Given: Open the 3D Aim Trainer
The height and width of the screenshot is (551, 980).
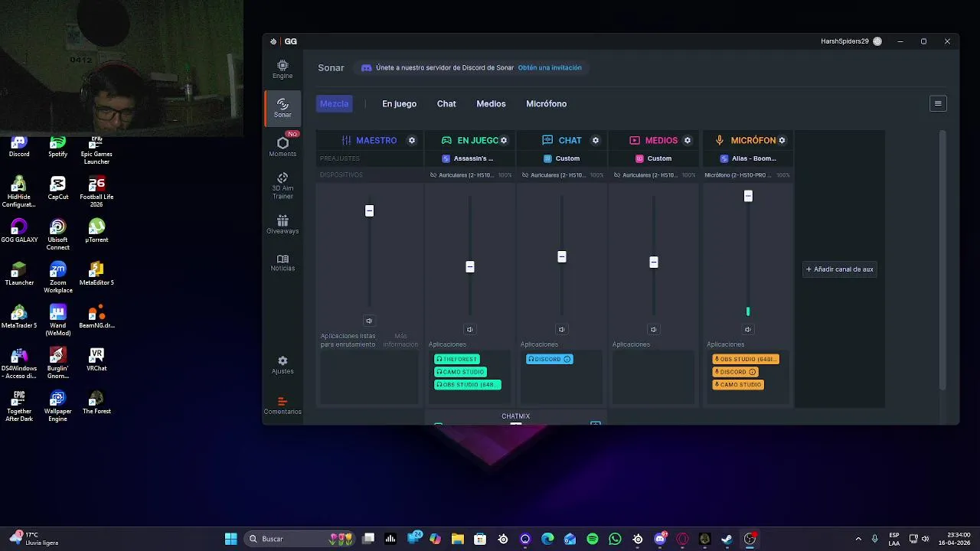Looking at the screenshot, I should tap(283, 186).
